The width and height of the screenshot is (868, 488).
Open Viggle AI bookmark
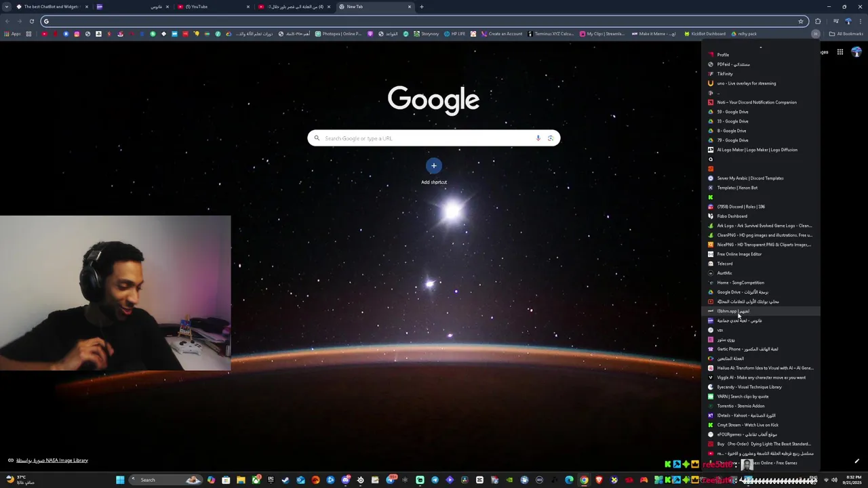coord(761,378)
